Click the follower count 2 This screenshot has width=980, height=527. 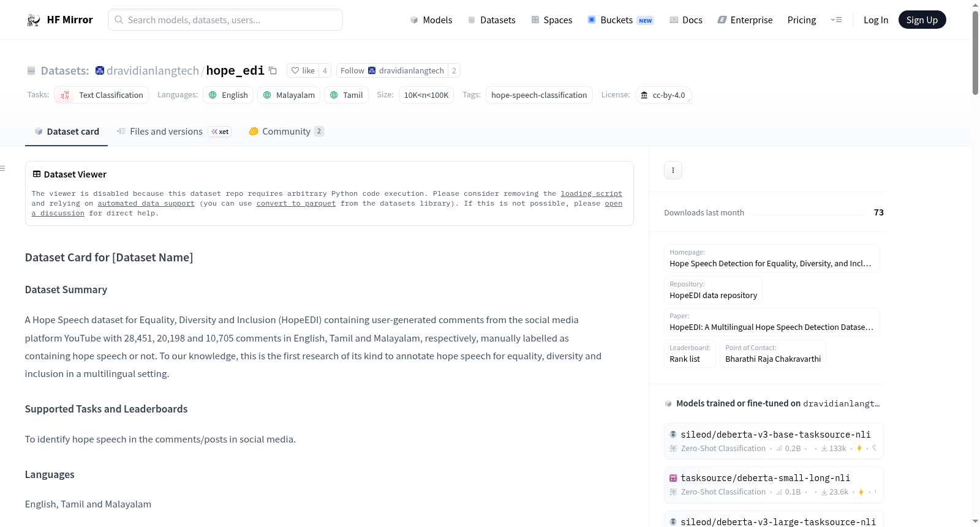(454, 71)
